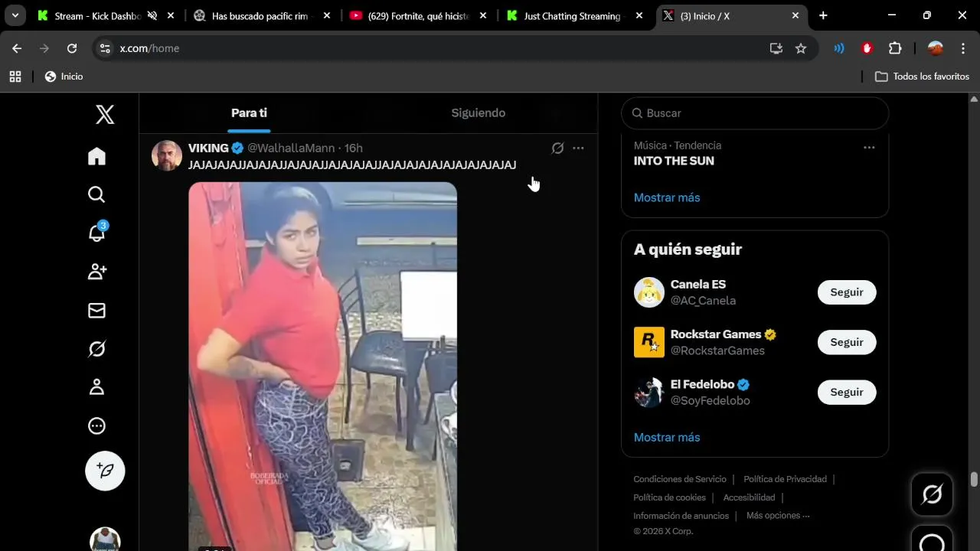Open Política de Privacidad link
Image resolution: width=980 pixels, height=551 pixels.
coord(785,479)
